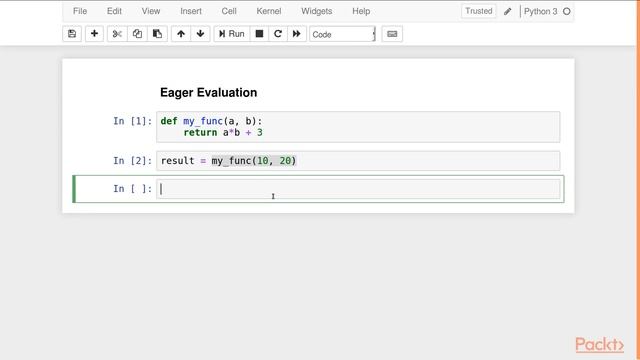The height and width of the screenshot is (360, 640).
Task: Open the command palette keyboard icon
Action: (x=392, y=34)
